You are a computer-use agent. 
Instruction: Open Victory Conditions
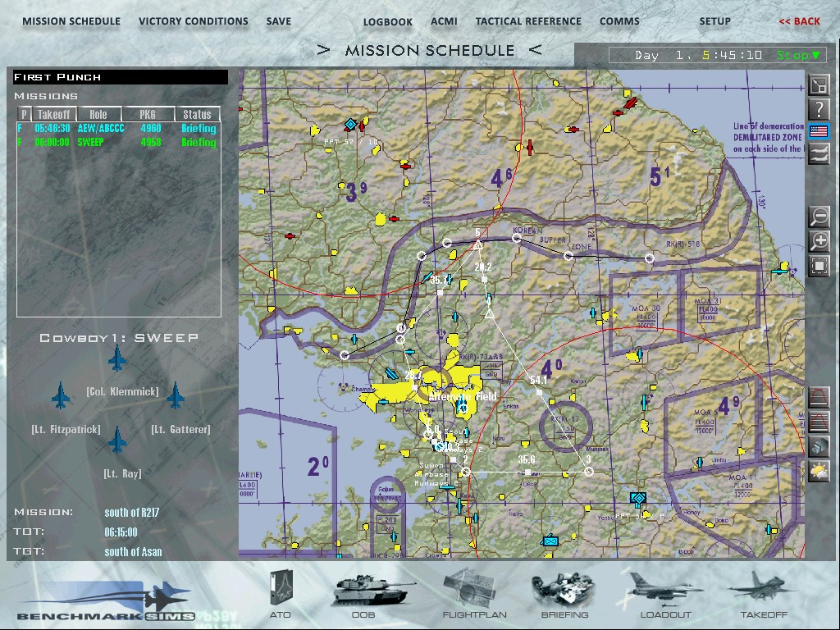(194, 21)
